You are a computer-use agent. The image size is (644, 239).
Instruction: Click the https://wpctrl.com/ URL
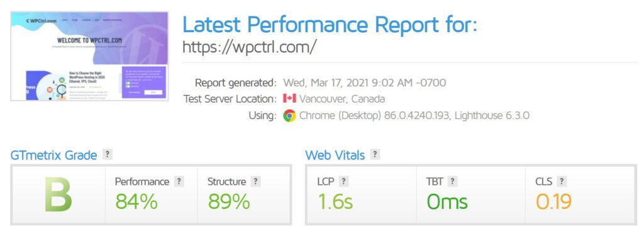coord(250,47)
